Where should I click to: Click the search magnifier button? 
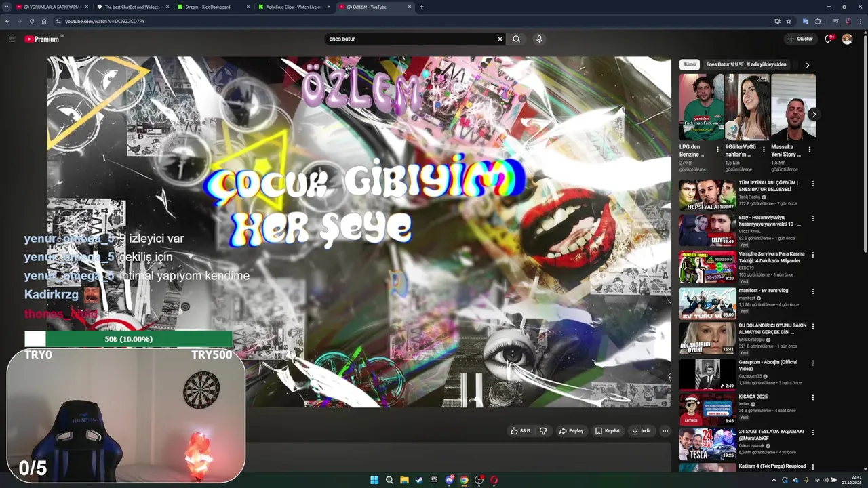(516, 39)
